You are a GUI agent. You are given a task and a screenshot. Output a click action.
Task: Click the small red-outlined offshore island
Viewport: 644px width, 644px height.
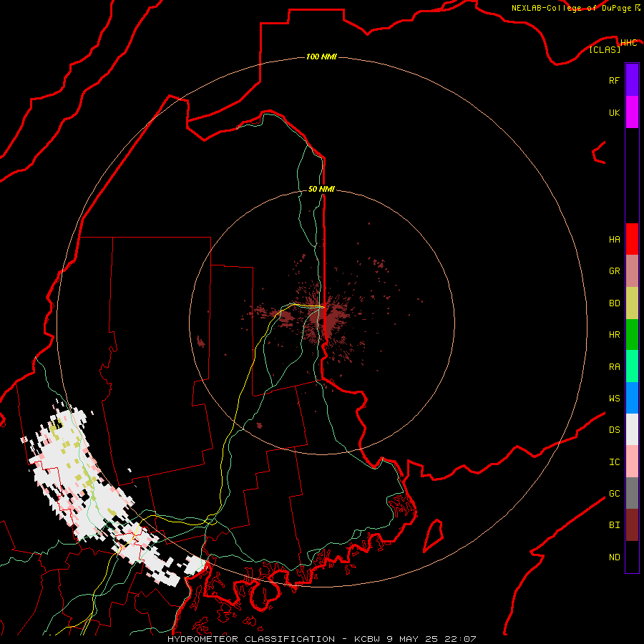pyautogui.click(x=434, y=535)
